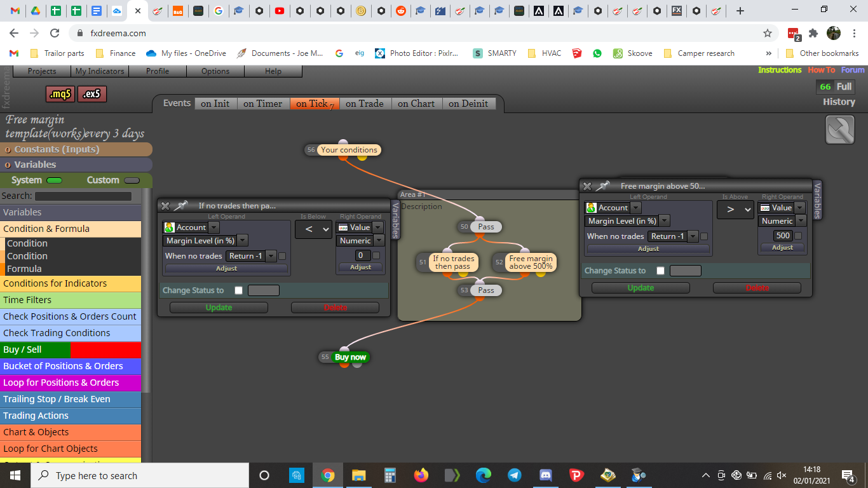The width and height of the screenshot is (868, 488).
Task: Toggle the Custom variables switch
Action: pos(132,180)
